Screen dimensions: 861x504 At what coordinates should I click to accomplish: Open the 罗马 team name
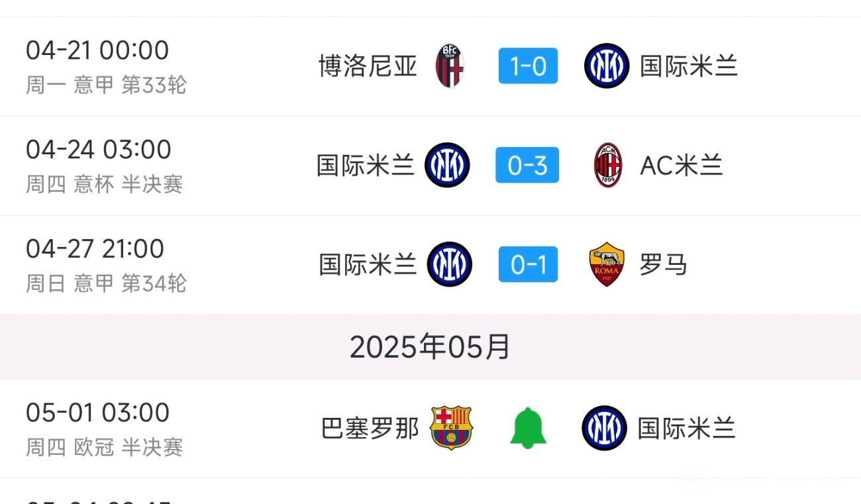point(664,265)
